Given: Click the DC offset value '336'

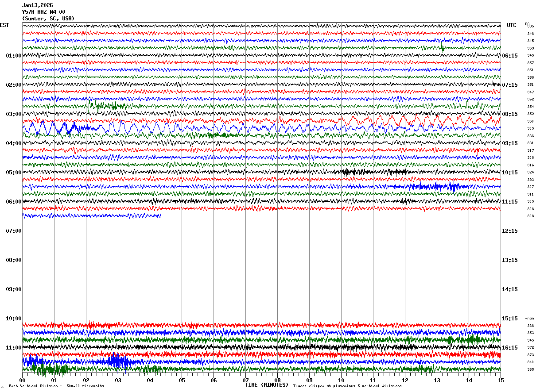Looking at the screenshot, I should click(x=531, y=136).
